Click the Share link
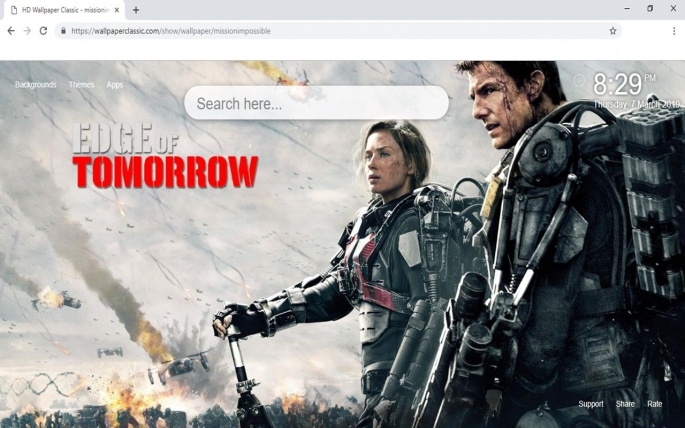The width and height of the screenshot is (685, 428). tap(625, 404)
